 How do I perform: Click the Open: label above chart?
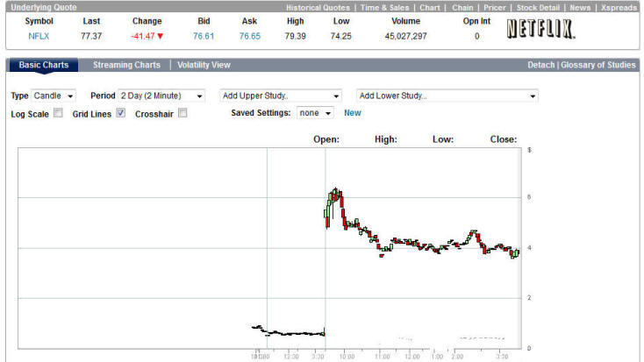326,139
